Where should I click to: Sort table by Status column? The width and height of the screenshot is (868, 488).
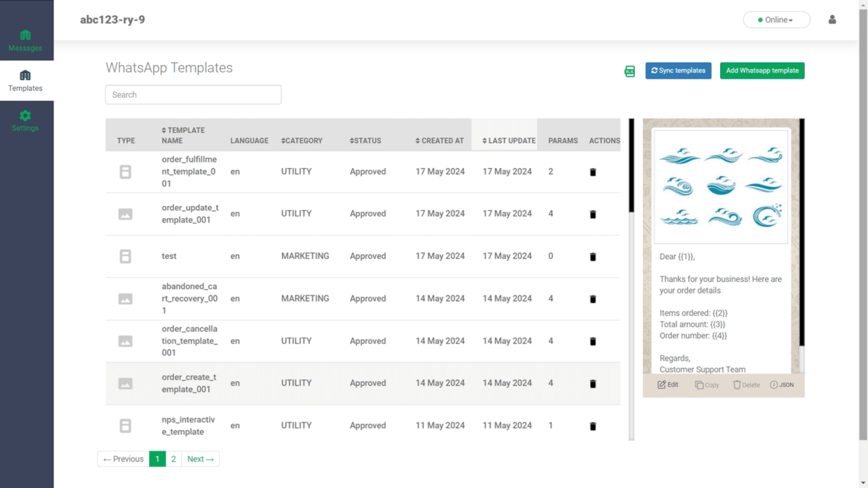(365, 140)
